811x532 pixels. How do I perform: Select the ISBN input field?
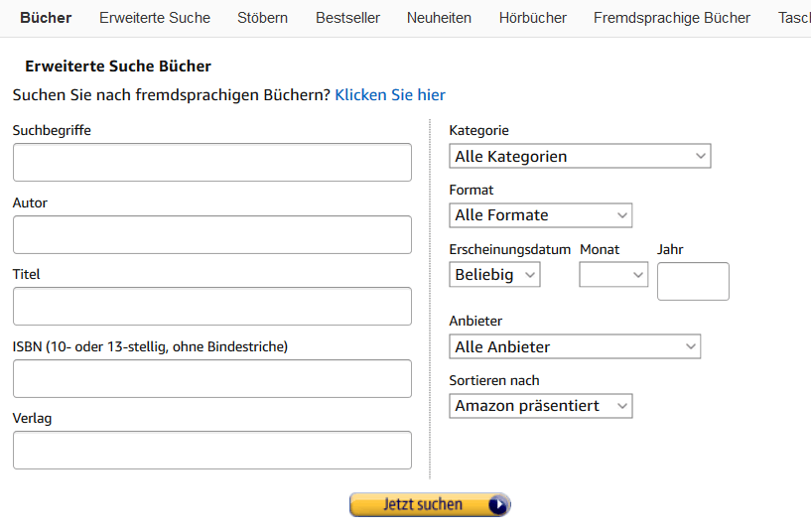tap(211, 378)
